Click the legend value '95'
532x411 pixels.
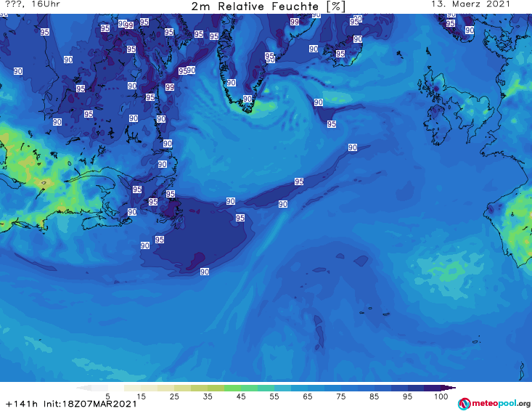click(407, 396)
